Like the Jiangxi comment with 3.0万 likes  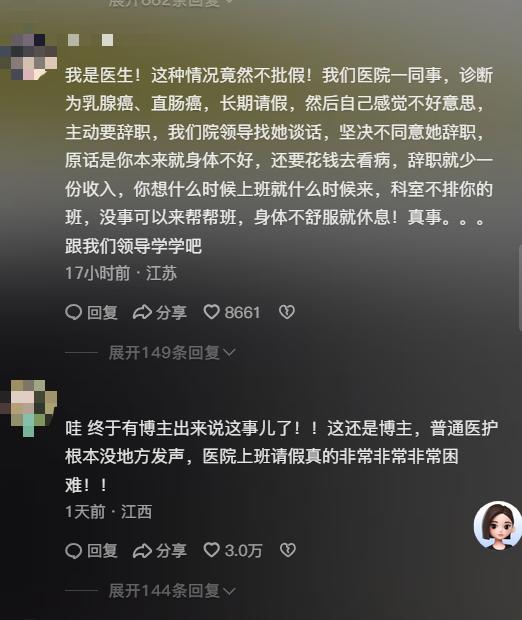pyautogui.click(x=212, y=550)
